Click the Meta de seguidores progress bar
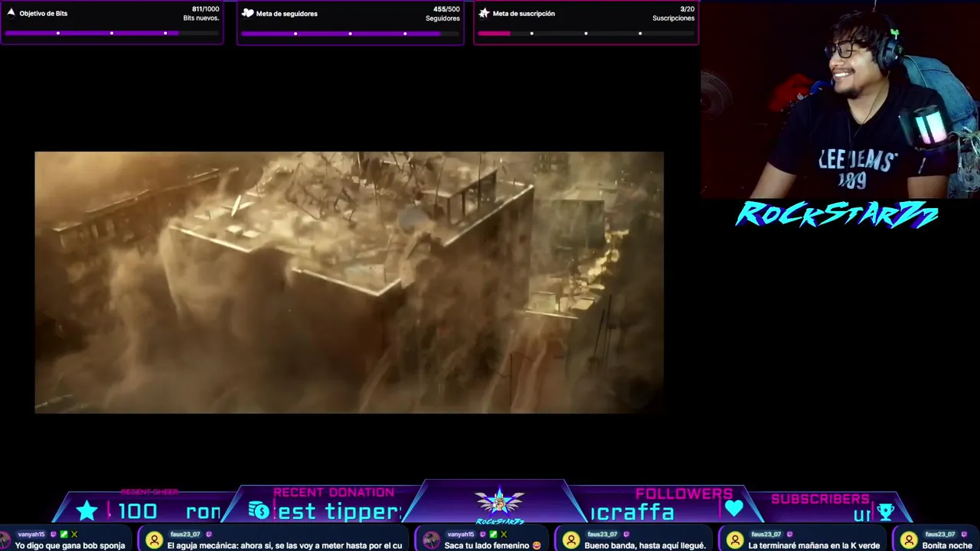Image resolution: width=980 pixels, height=551 pixels. pos(350,33)
